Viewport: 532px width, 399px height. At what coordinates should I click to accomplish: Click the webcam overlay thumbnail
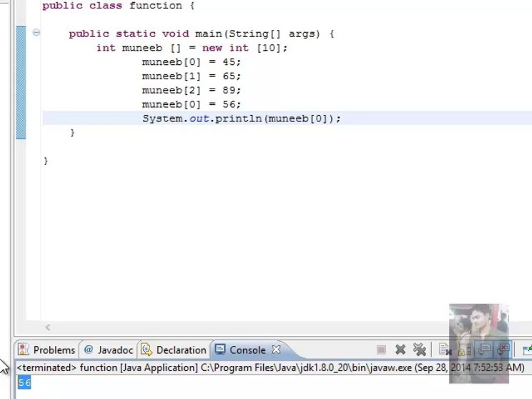pos(479,344)
